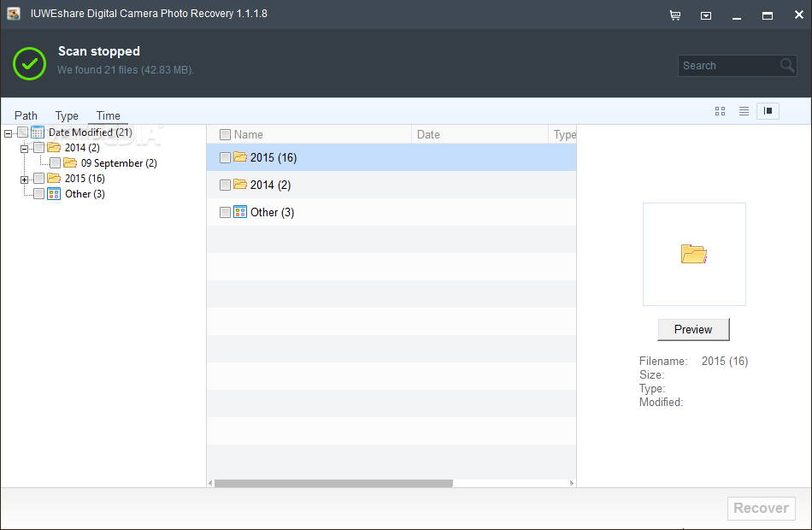Click the Other (3) icon in list
Image resolution: width=812 pixels, height=530 pixels.
coord(240,212)
